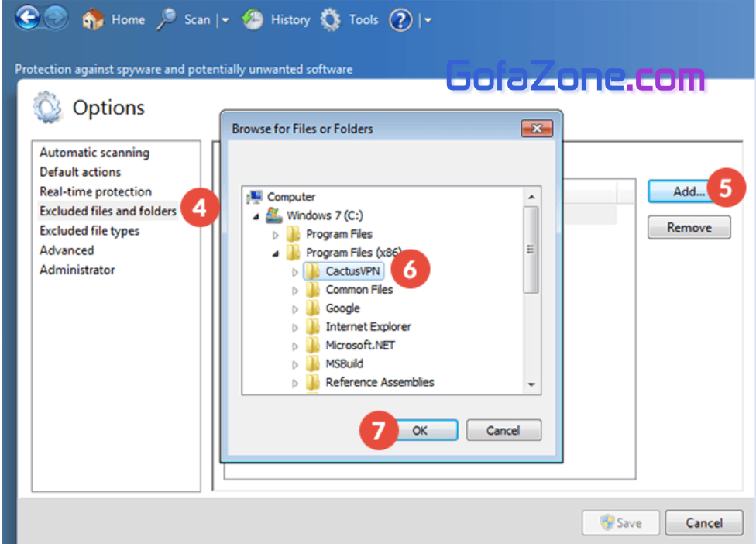Click the forward arrow navigation icon

[x=56, y=19]
